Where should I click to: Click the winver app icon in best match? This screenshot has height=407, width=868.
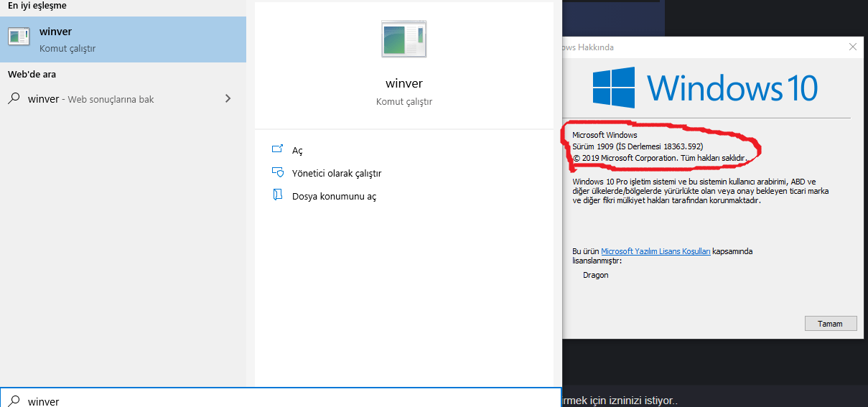point(19,38)
